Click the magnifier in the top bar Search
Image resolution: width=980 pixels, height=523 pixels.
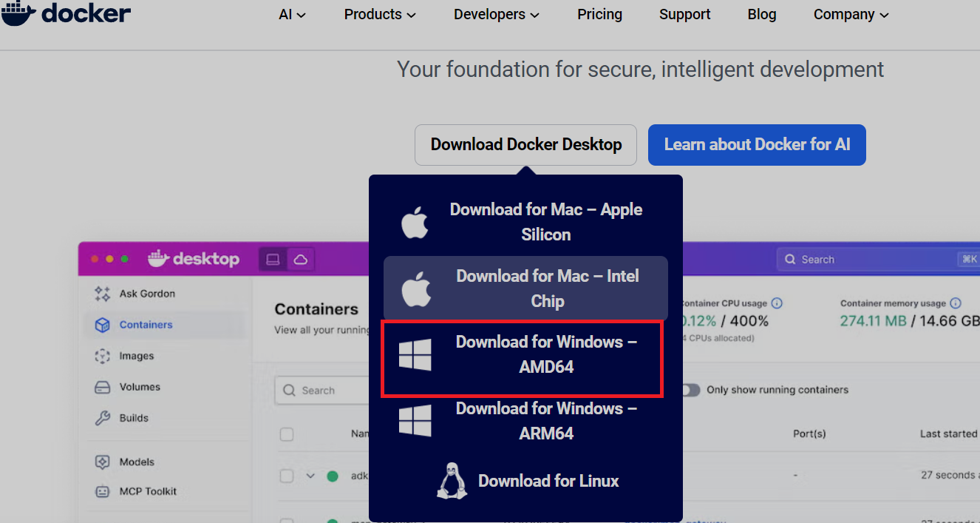(789, 260)
